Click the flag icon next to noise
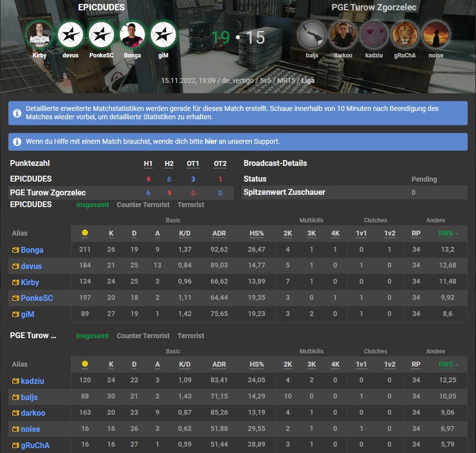The image size is (476, 453). coord(16,429)
